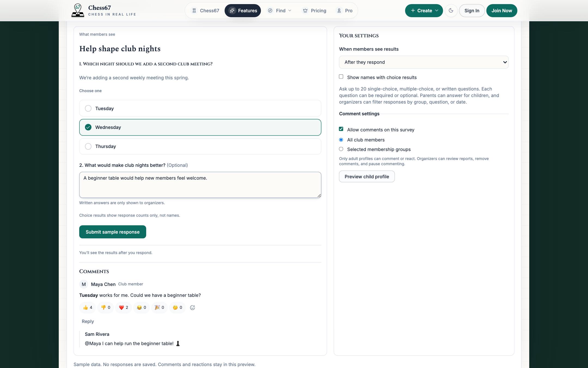Click the Maya Chen name
Viewport: 588px width, 368px height.
pos(103,284)
